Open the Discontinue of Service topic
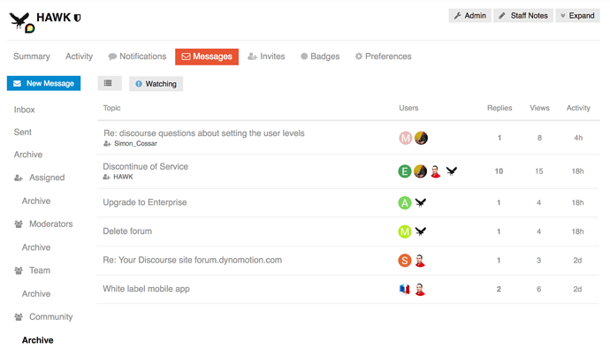 [x=145, y=166]
